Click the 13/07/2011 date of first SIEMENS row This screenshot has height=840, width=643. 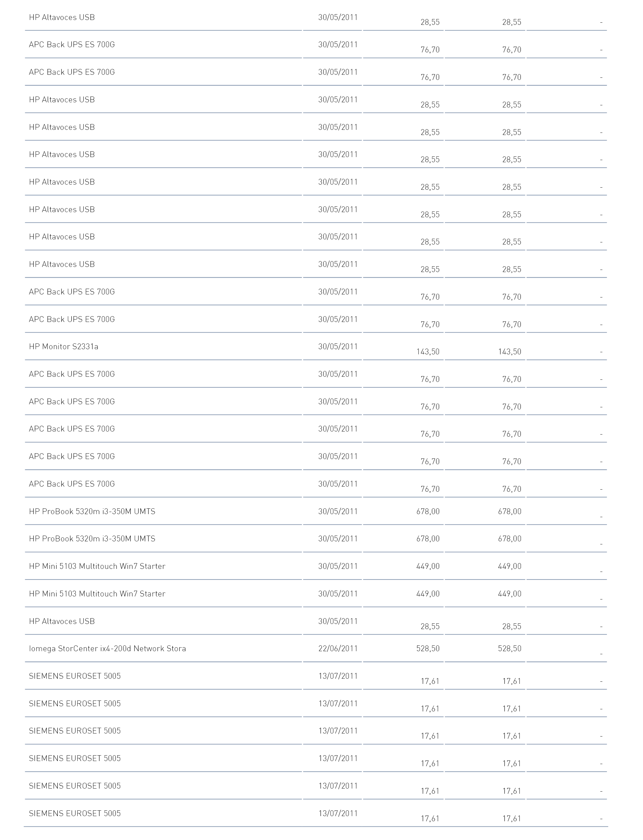tap(338, 676)
